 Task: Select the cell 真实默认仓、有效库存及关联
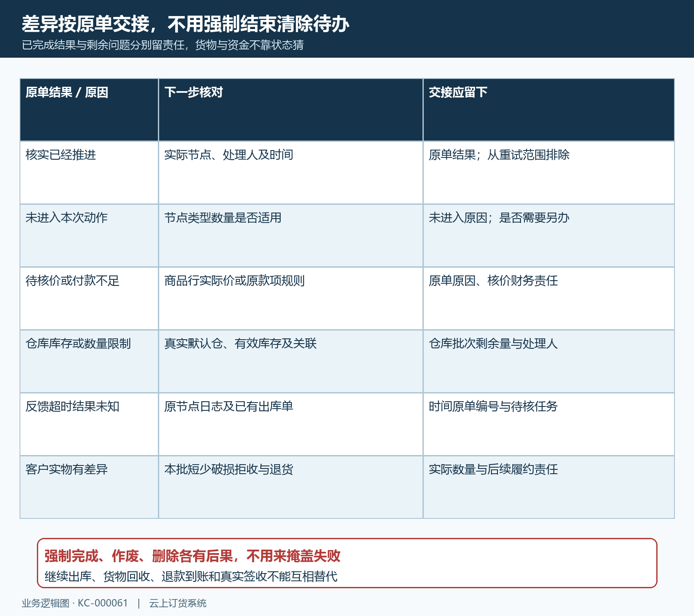click(291, 361)
